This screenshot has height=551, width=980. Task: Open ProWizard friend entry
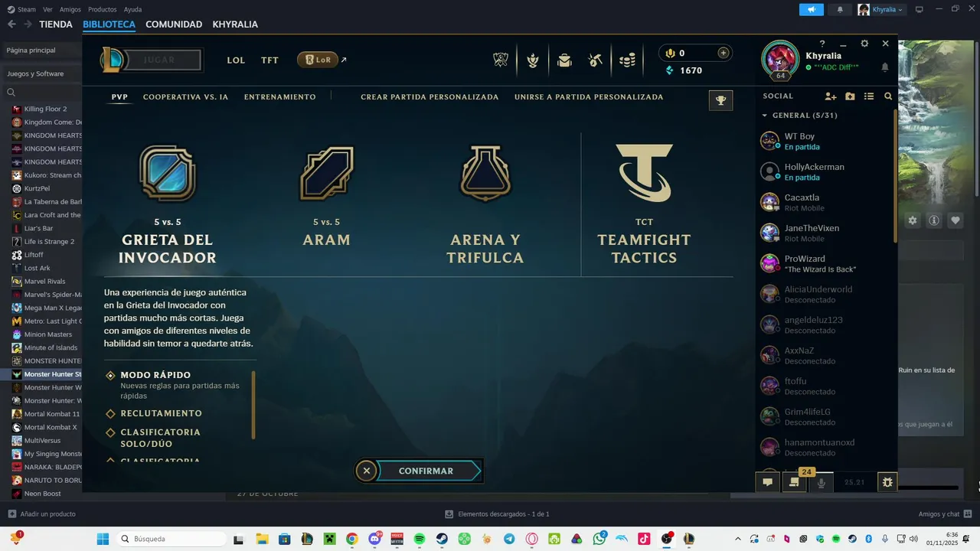[825, 263]
